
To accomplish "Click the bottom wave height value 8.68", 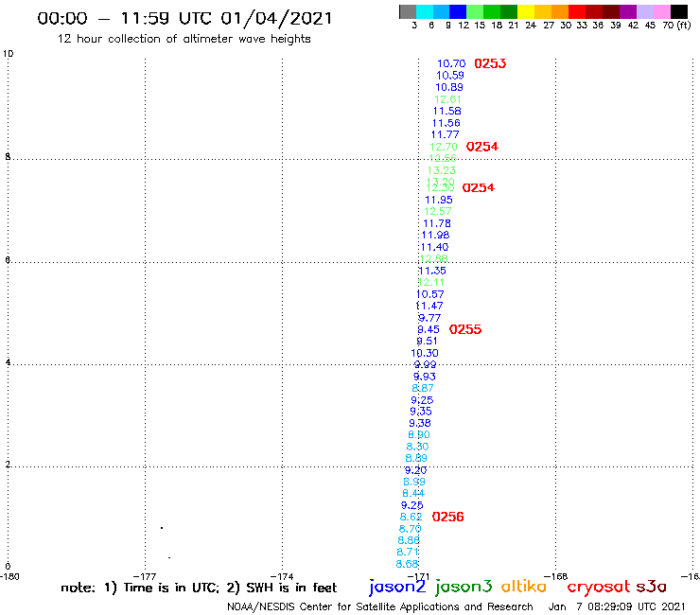I will [407, 564].
